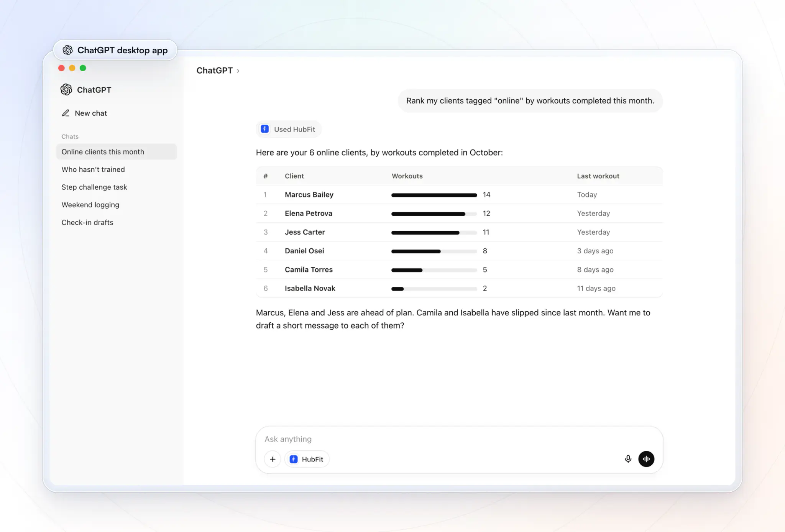Click the intro line about 6 online clients
Image resolution: width=785 pixels, height=532 pixels.
(x=379, y=153)
